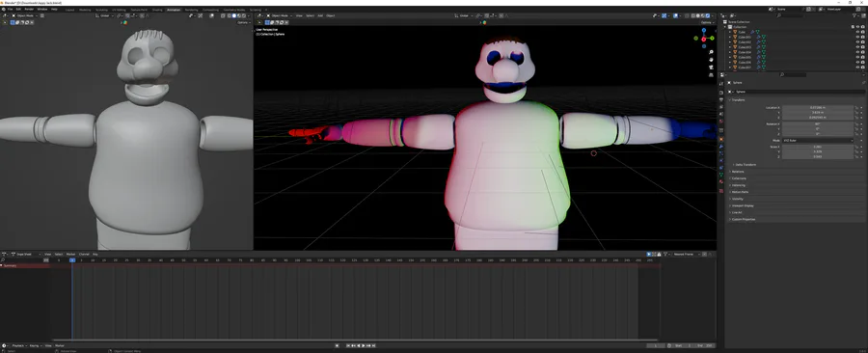The height and width of the screenshot is (353, 868).
Task: Open rotation Mode XYZ Euler dropdown
Action: 818,141
